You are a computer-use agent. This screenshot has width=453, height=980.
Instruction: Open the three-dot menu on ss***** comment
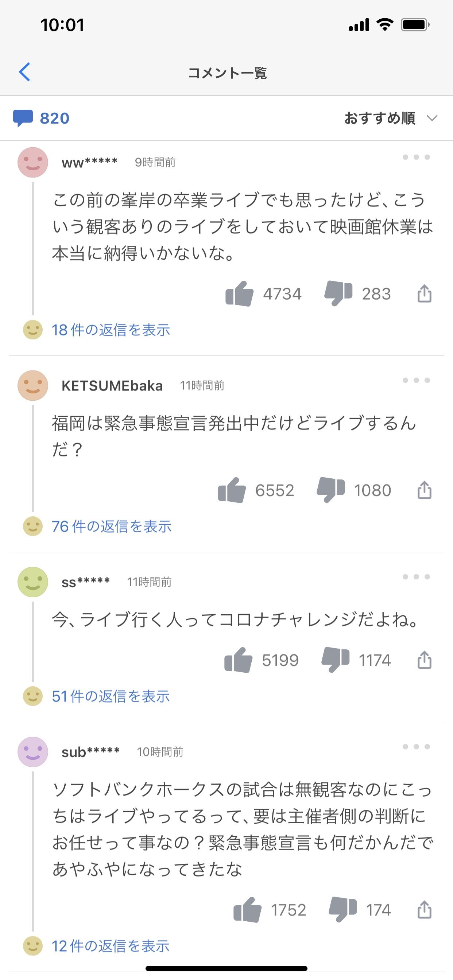pos(416,577)
